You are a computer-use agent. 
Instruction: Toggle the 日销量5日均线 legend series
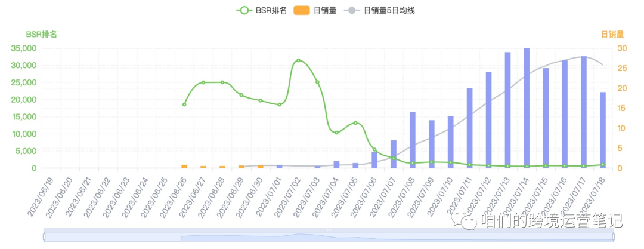tap(389, 10)
